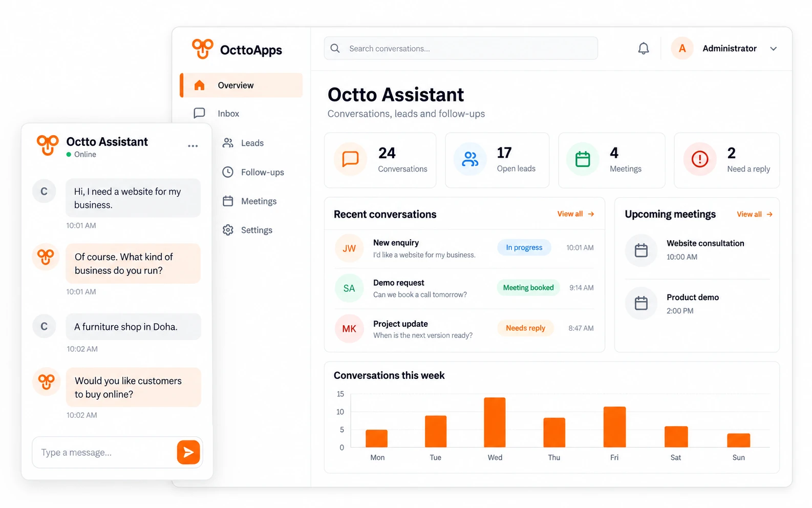Open the Demo request conversation title

coord(399,283)
